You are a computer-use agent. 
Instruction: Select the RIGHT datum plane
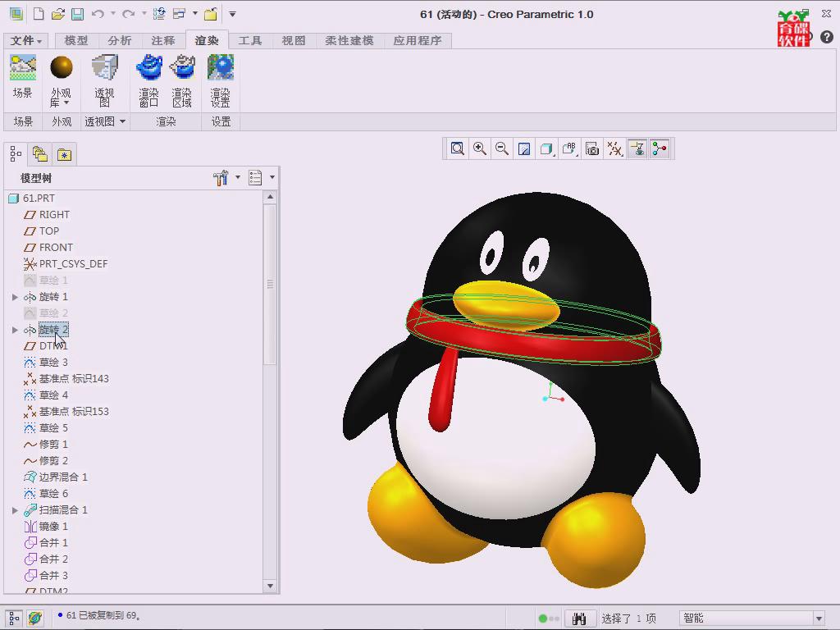click(54, 215)
